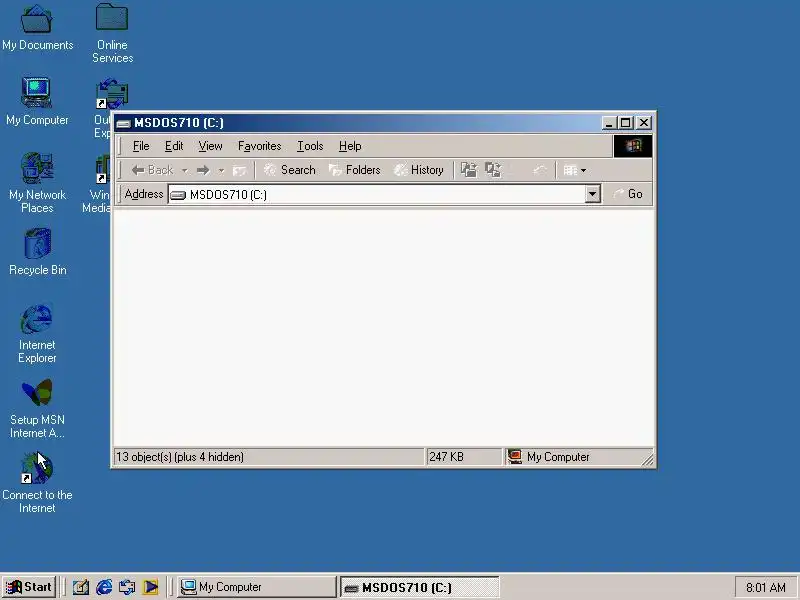Select the My Computer desktop icon

click(37, 102)
